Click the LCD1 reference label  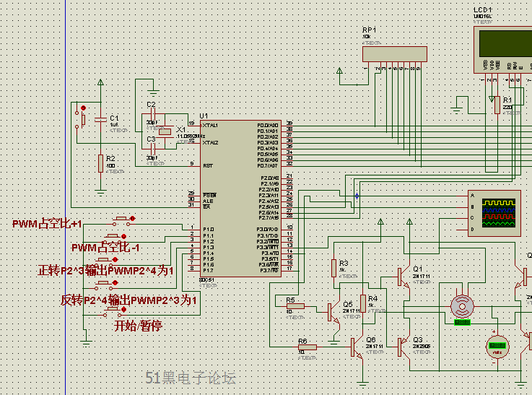point(483,10)
